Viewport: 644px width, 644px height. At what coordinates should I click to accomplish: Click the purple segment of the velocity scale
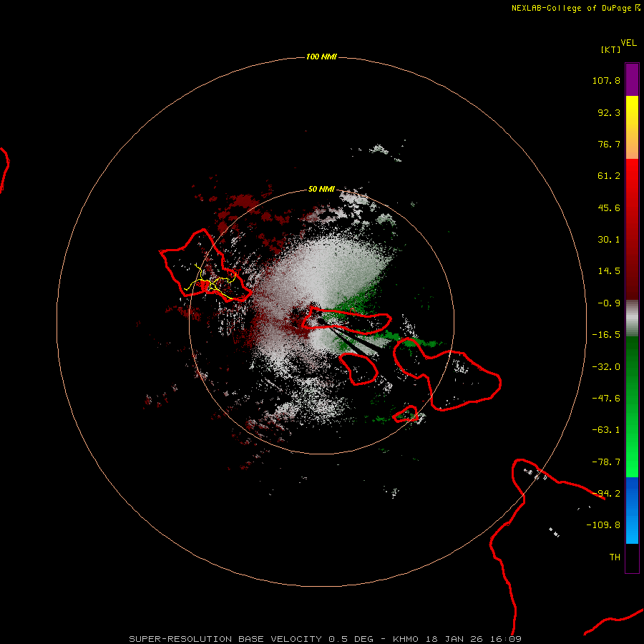(x=632, y=79)
